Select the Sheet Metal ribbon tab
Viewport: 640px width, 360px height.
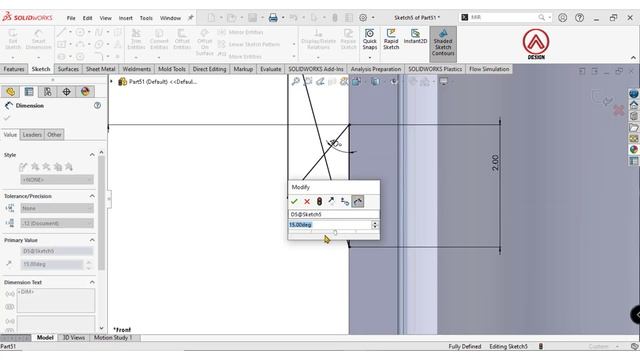[x=100, y=69]
